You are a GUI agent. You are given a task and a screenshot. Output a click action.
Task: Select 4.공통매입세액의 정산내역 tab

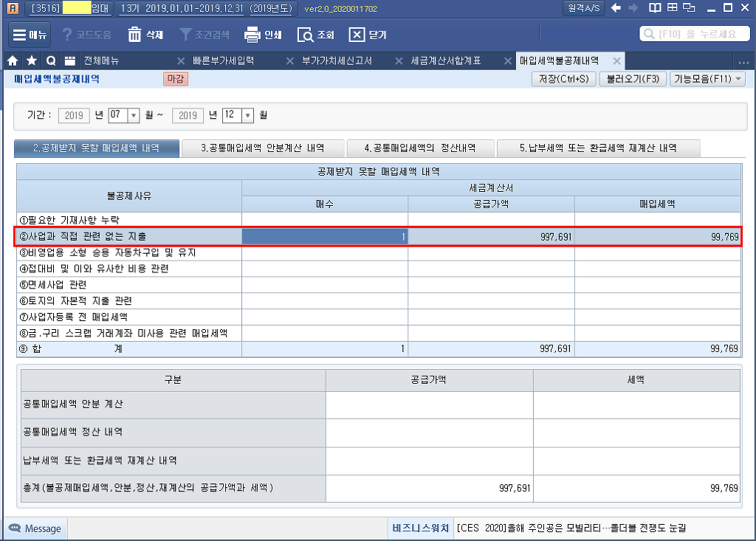(420, 148)
